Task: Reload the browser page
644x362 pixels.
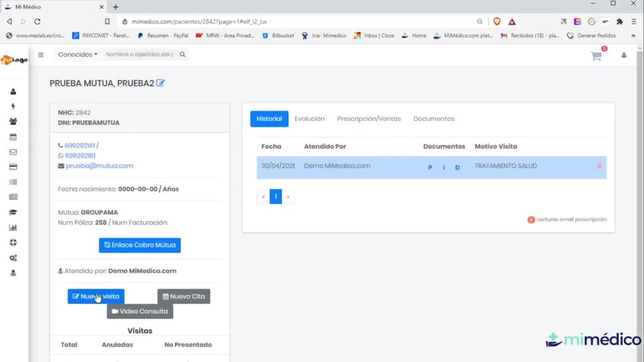Action: tap(37, 21)
